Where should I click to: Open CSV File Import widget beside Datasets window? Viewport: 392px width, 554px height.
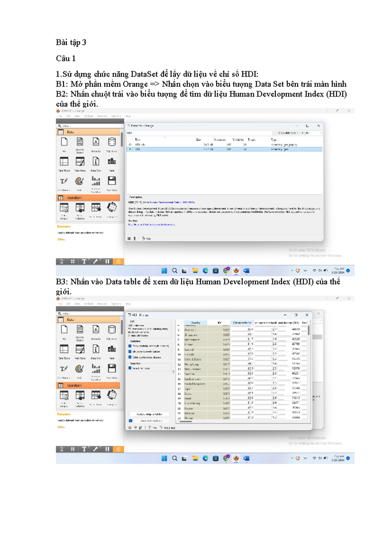[x=80, y=142]
